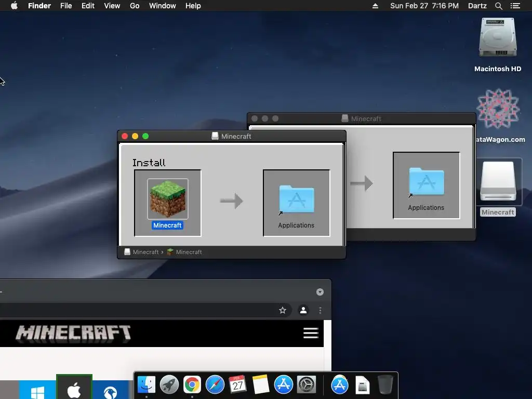Open Calendar showing 27 in Dock
Screen dimensions: 532x399
coord(237,385)
